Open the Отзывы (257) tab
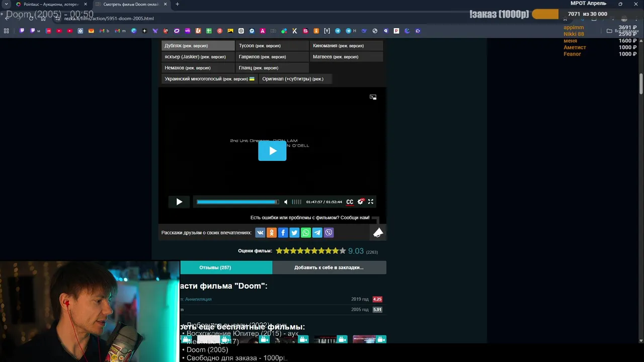The width and height of the screenshot is (644, 362). [x=226, y=267]
